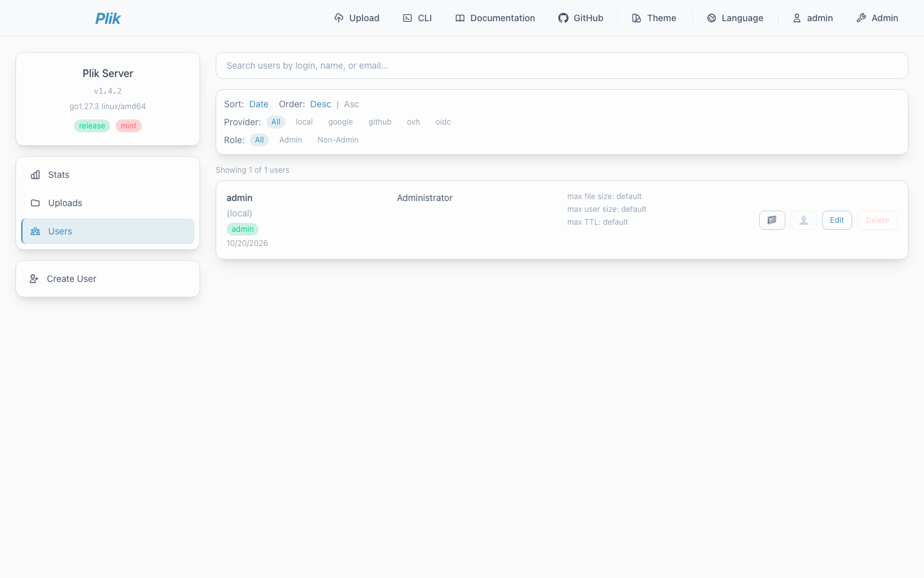Click the admin user profile icon in header
The height and width of the screenshot is (578, 924).
pos(797,18)
